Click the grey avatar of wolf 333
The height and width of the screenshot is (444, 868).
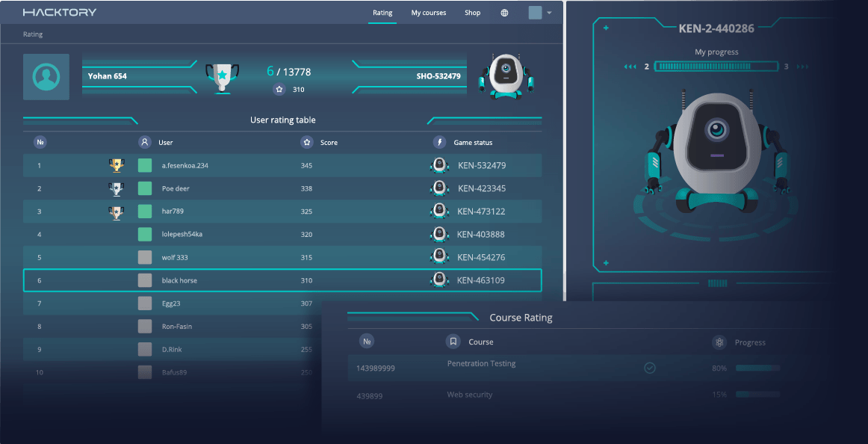[145, 257]
